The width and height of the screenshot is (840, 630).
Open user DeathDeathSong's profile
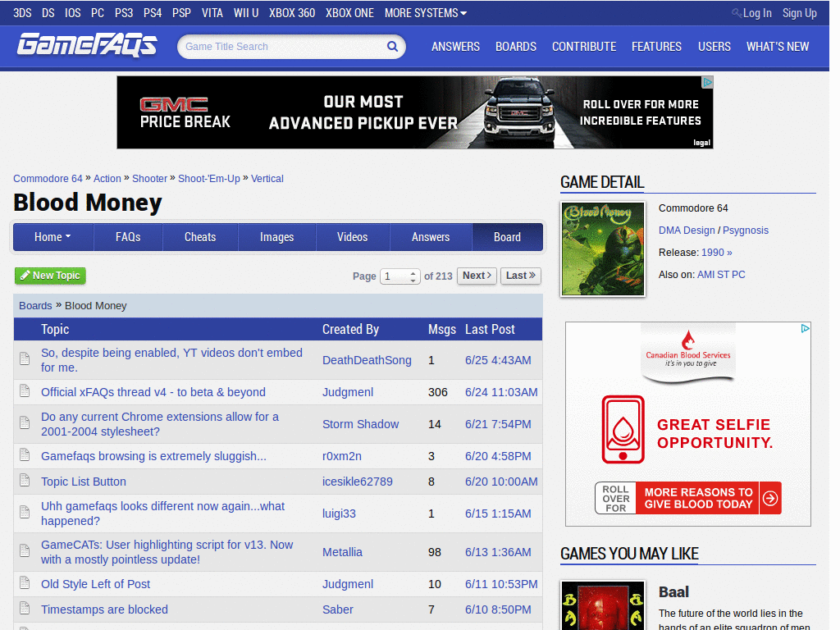tap(367, 360)
